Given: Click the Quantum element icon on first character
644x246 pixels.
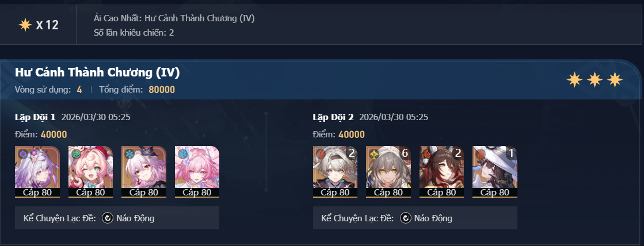Looking at the screenshot, I should (23, 154).
